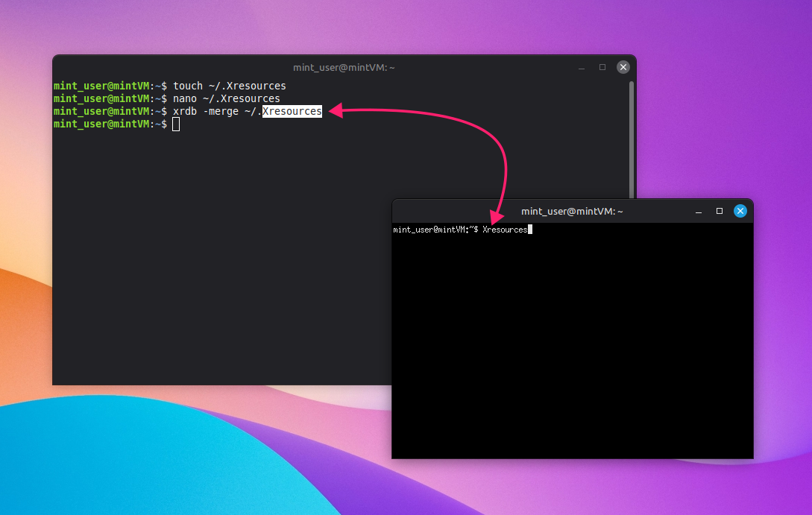Close the background dark-gray terminal window
812x515 pixels.
coord(623,67)
